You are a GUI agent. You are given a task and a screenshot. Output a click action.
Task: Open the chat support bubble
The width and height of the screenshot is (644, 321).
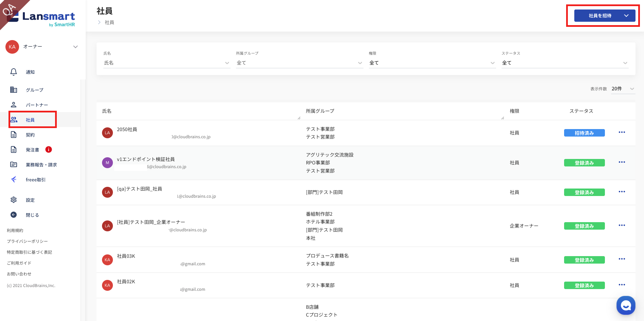pyautogui.click(x=626, y=305)
